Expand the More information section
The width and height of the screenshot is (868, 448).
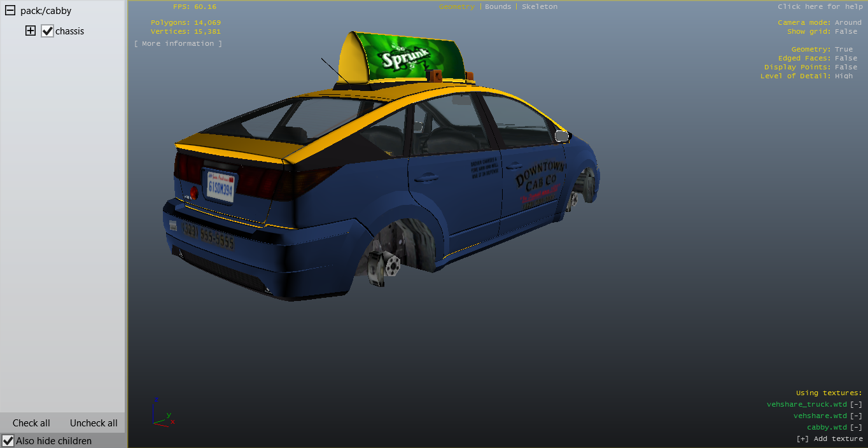pyautogui.click(x=178, y=43)
